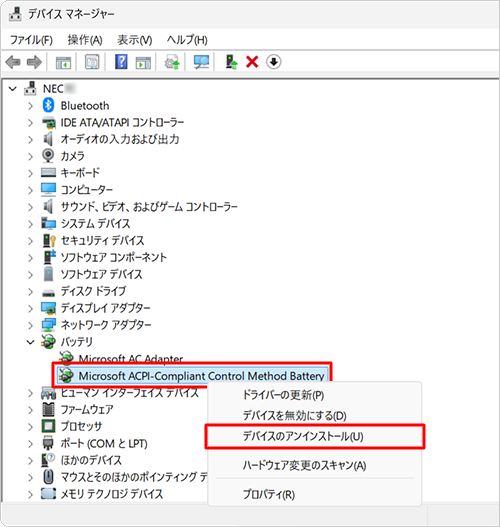Click the other devices question icon

(x=48, y=460)
